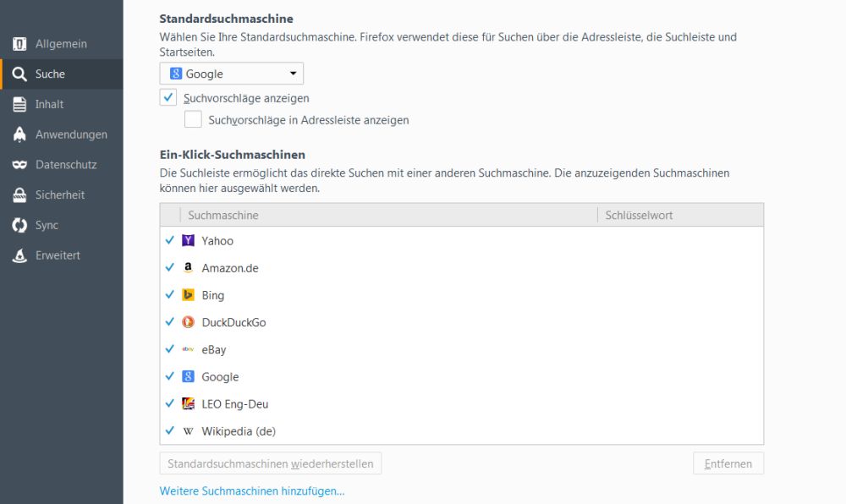Click the DuckDuckGo icon
The width and height of the screenshot is (846, 504).
[x=188, y=322]
